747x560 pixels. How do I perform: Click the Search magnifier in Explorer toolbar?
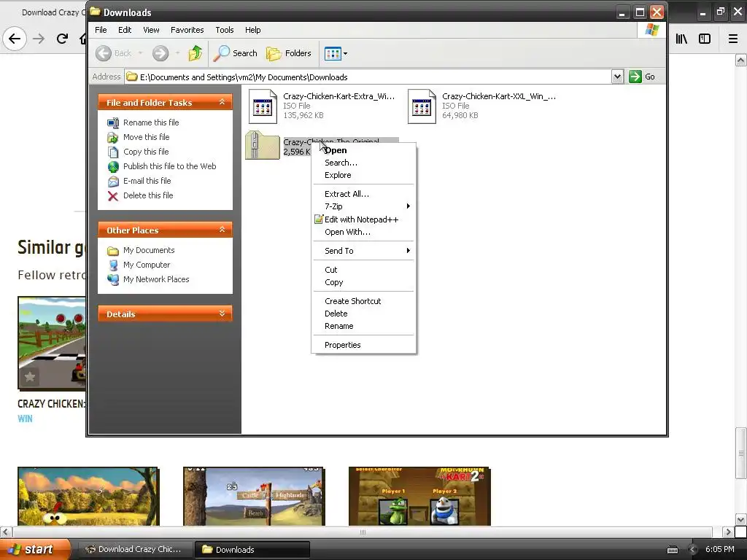pos(235,53)
